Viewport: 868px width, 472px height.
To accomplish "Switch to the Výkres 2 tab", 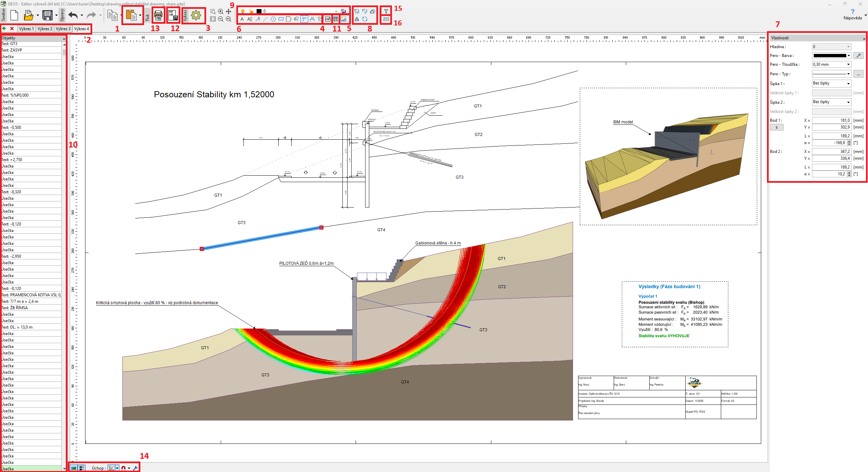I will click(45, 29).
